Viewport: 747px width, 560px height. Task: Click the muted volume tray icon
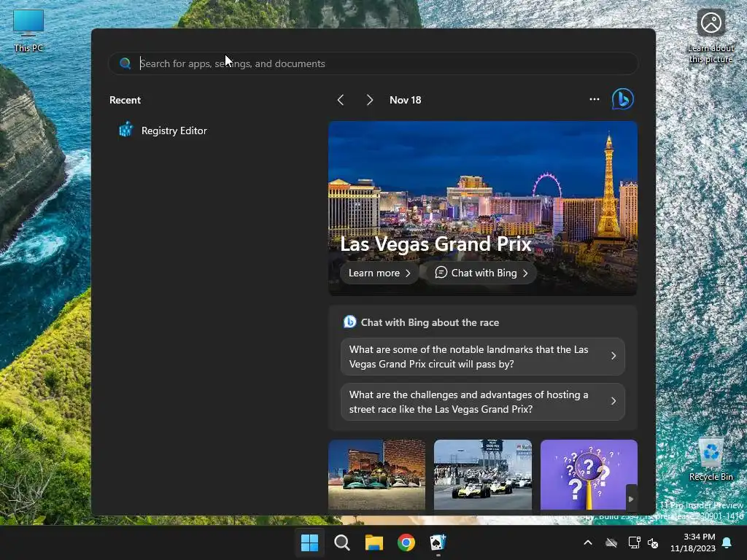pyautogui.click(x=653, y=542)
